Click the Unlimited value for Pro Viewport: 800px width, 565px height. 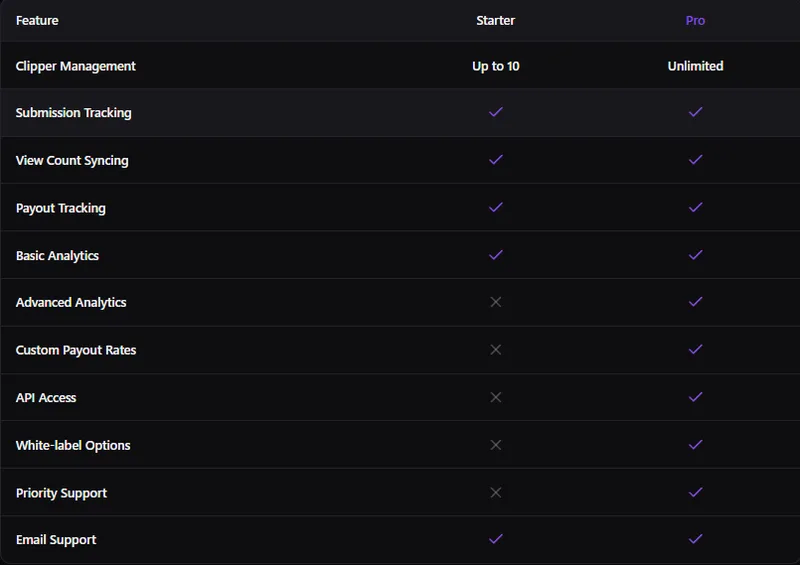point(695,66)
